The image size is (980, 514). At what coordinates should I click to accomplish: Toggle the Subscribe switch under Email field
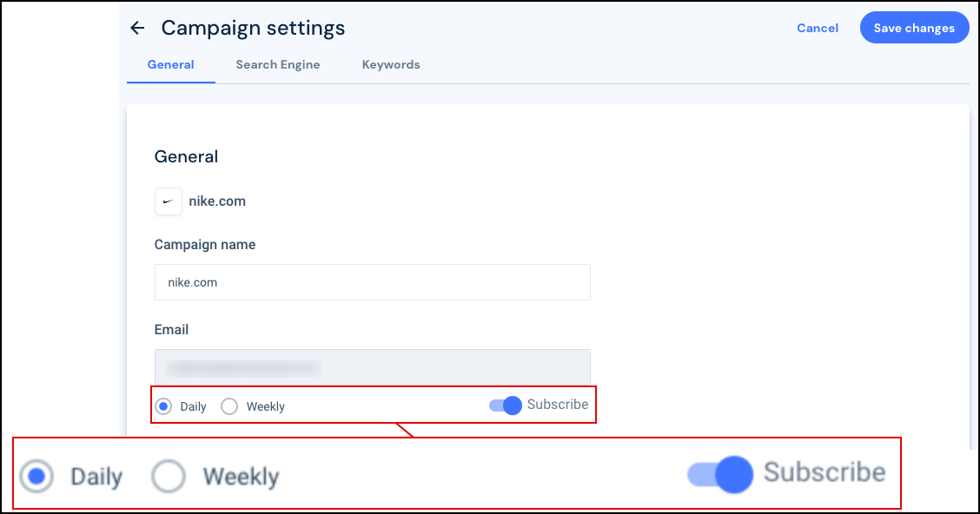(506, 405)
